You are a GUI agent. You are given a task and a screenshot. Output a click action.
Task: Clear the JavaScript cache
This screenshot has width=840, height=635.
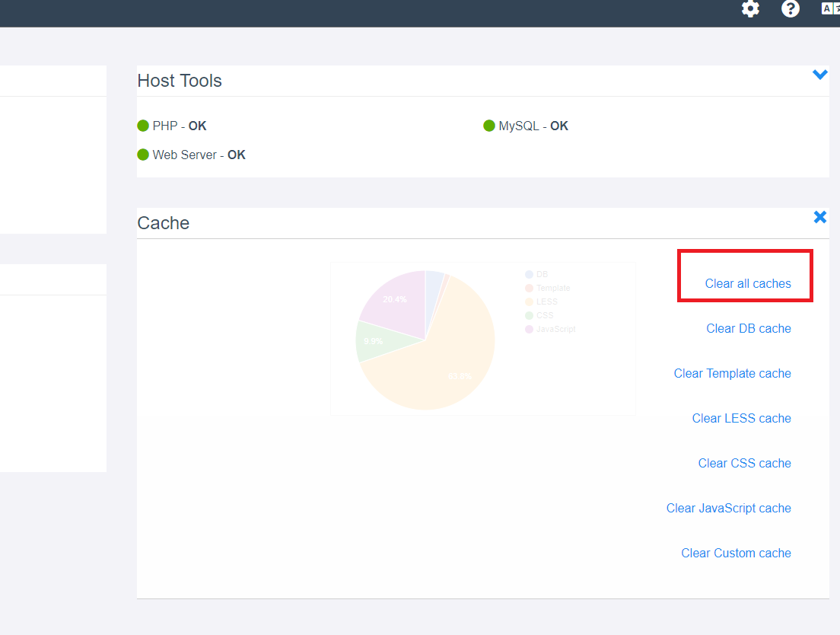pyautogui.click(x=728, y=508)
